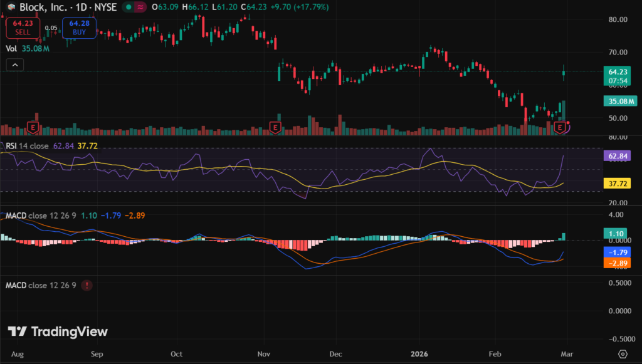Click the Block, Inc. symbol logo icon
Viewport: 642px width, 364px height.
[11, 6]
